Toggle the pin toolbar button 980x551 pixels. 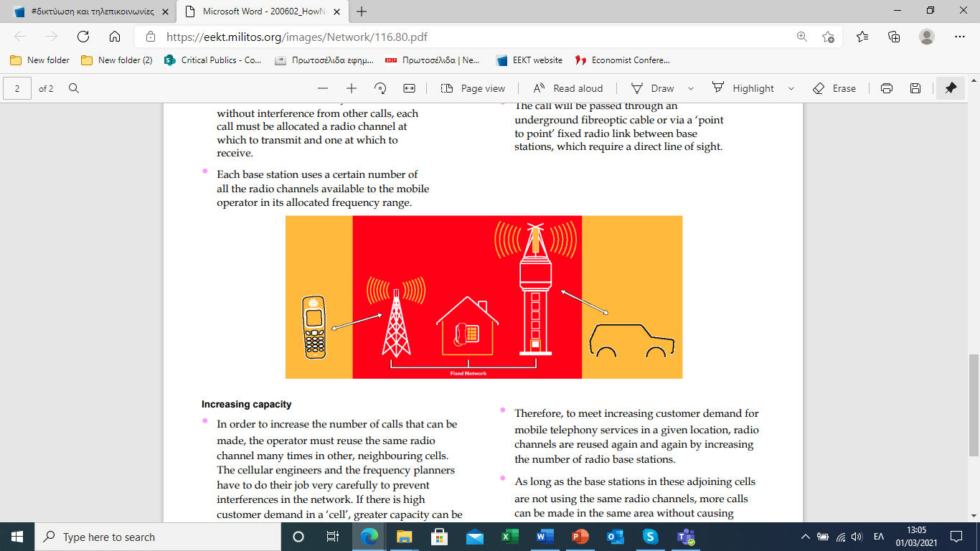(951, 88)
